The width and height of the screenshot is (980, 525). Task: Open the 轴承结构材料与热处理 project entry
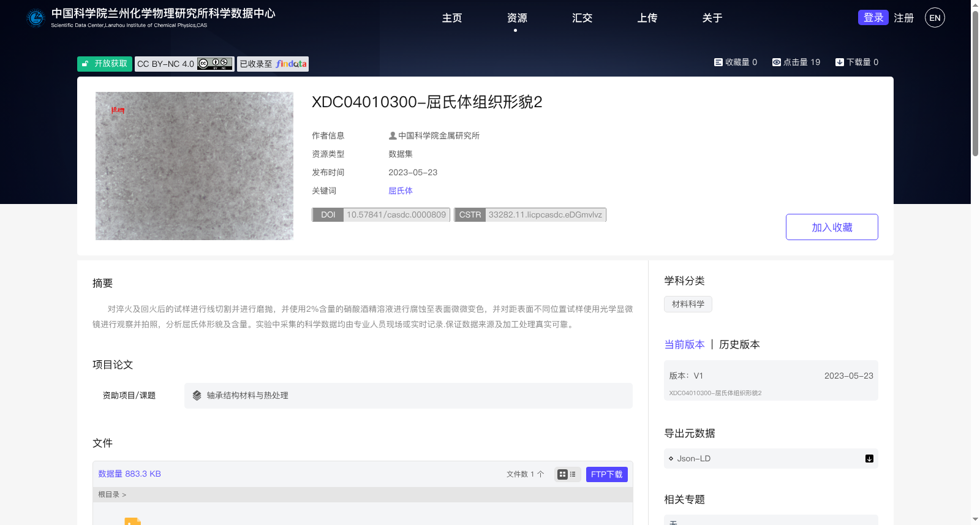tap(409, 395)
